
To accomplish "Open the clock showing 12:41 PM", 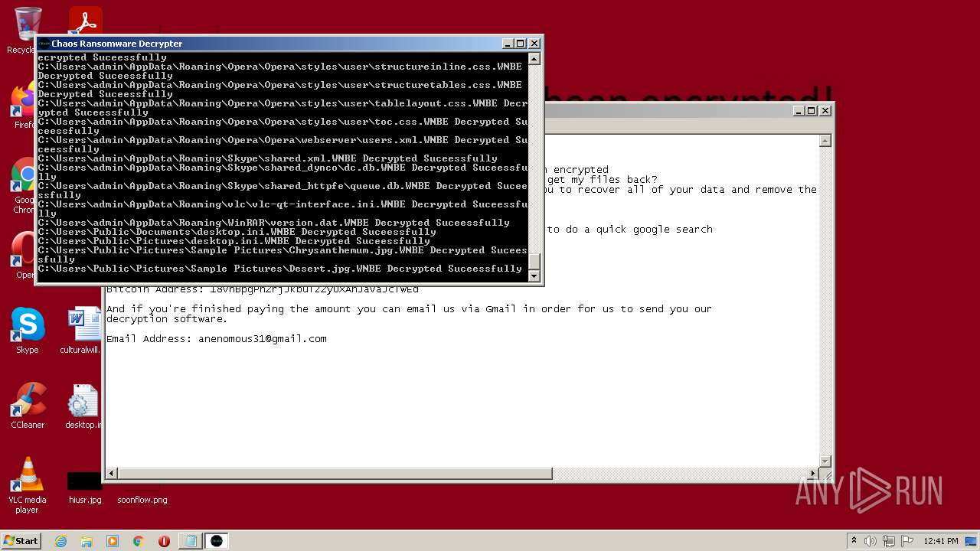I will 941,541.
